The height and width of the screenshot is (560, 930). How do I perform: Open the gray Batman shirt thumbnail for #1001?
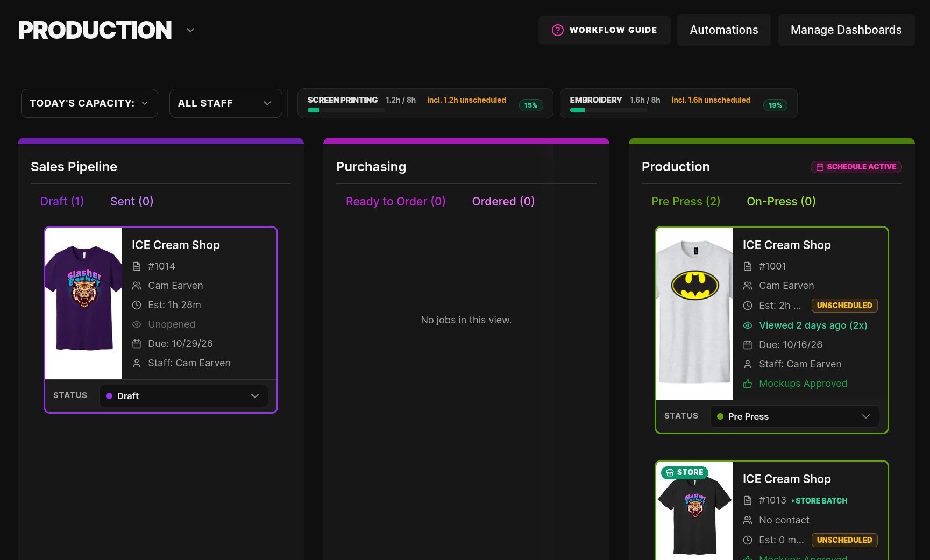[695, 314]
